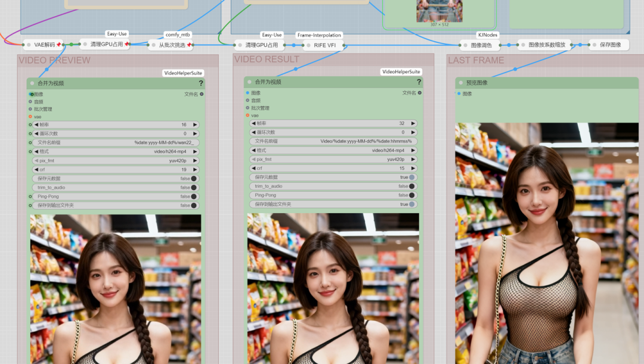
Task: Open 格式 dropdown in VIDEO PREVIEW node
Action: point(116,152)
